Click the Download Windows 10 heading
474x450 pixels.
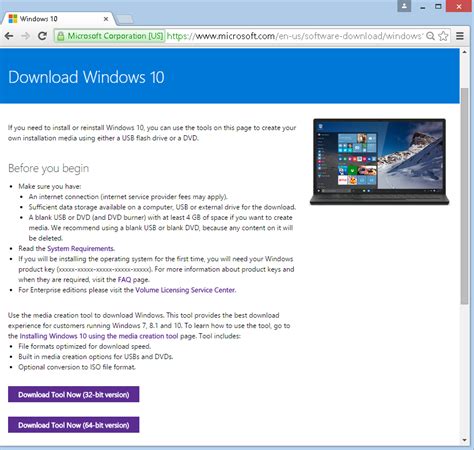[x=86, y=77]
